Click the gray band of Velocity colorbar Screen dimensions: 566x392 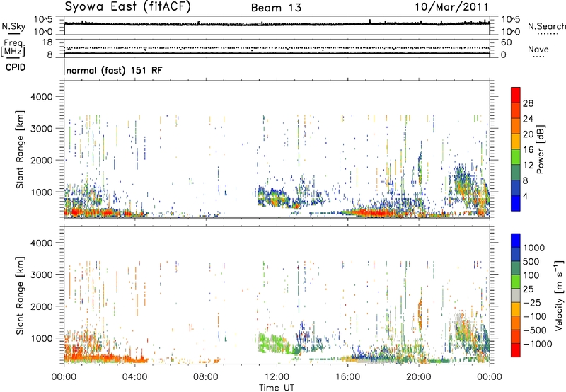click(x=516, y=295)
